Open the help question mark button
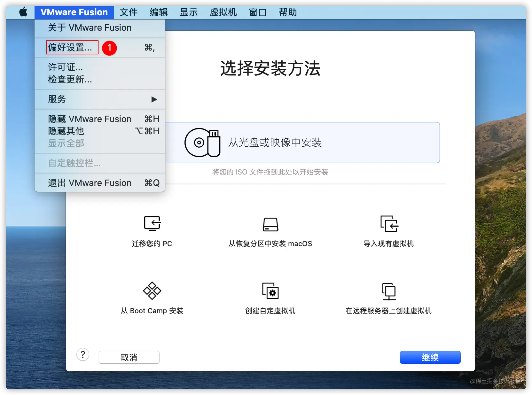This screenshot has height=395, width=532. [83, 354]
